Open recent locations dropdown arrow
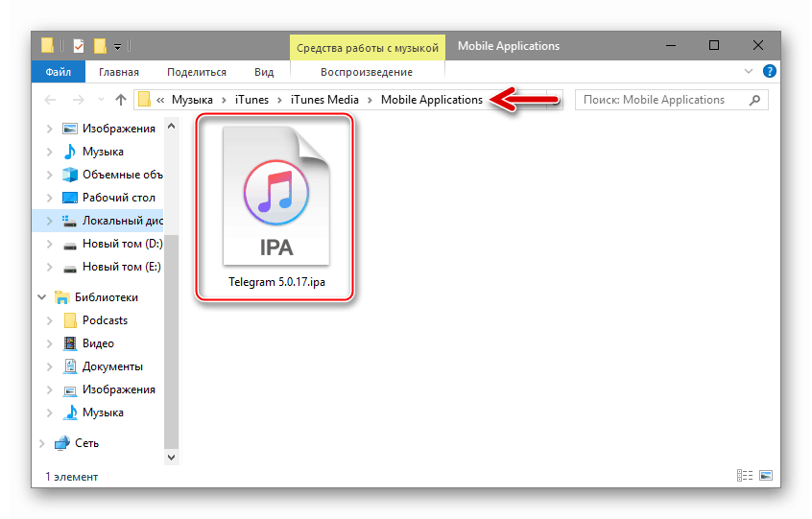812x519 pixels. pos(101,100)
